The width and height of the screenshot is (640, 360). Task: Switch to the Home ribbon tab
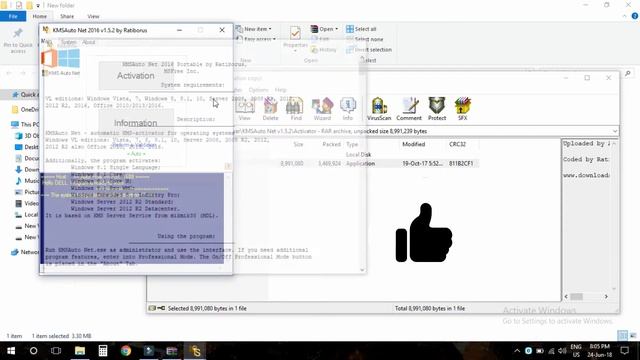pyautogui.click(x=40, y=16)
